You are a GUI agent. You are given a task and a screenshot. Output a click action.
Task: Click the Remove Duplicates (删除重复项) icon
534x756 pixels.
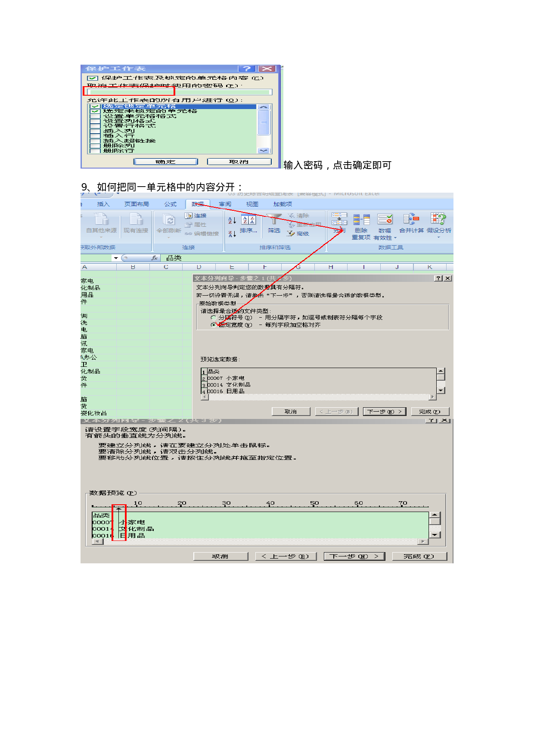point(361,219)
